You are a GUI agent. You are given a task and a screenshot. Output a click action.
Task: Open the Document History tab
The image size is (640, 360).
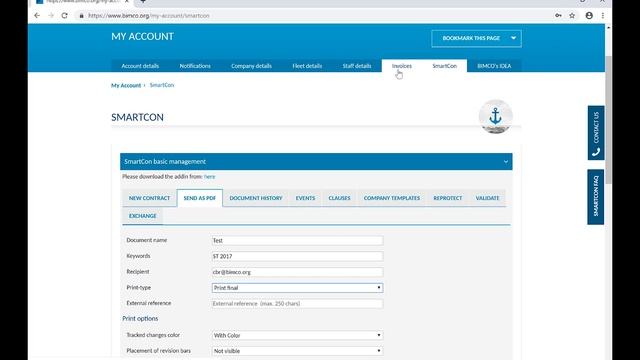pos(256,198)
